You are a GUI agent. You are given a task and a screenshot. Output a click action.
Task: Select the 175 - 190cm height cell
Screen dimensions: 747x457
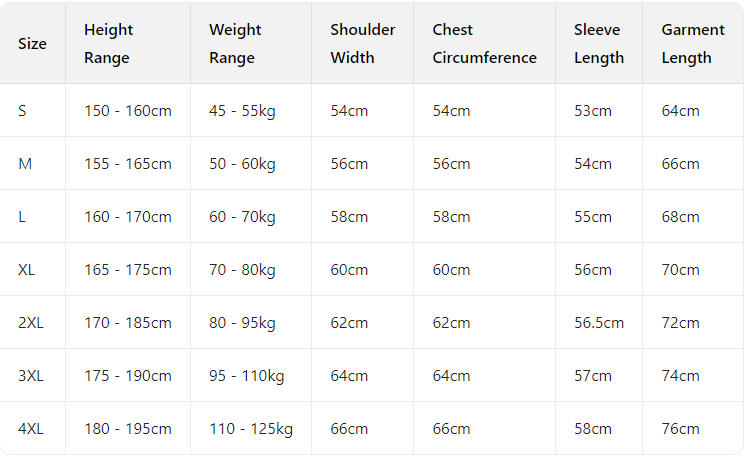pyautogui.click(x=128, y=376)
